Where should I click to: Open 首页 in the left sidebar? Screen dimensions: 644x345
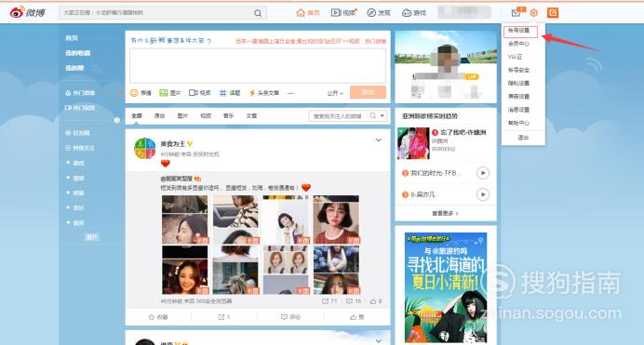72,38
